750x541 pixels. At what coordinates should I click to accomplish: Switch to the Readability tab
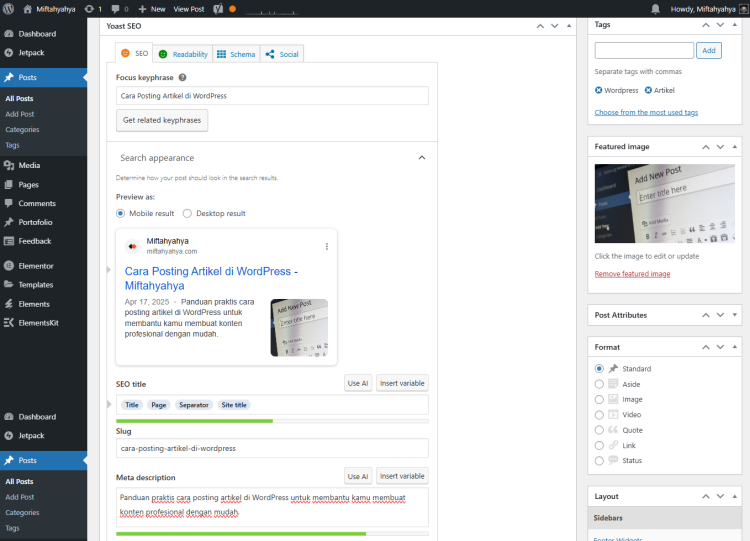183,54
